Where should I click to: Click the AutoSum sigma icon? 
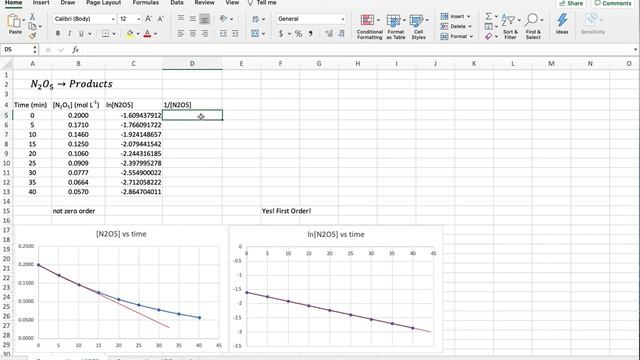(489, 16)
